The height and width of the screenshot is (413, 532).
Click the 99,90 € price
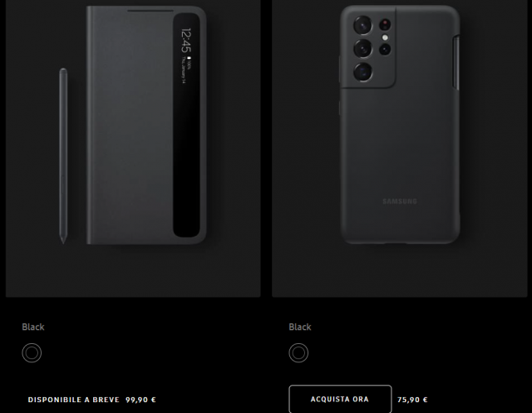(x=140, y=400)
